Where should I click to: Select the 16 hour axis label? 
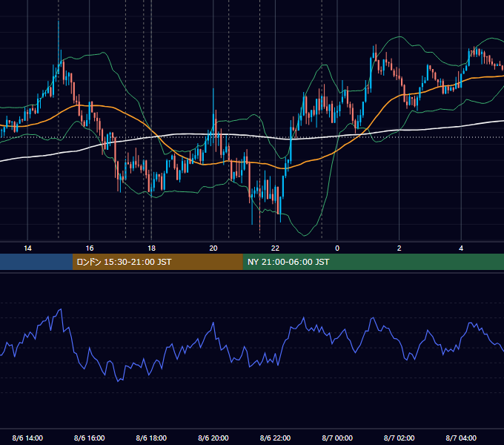click(90, 248)
